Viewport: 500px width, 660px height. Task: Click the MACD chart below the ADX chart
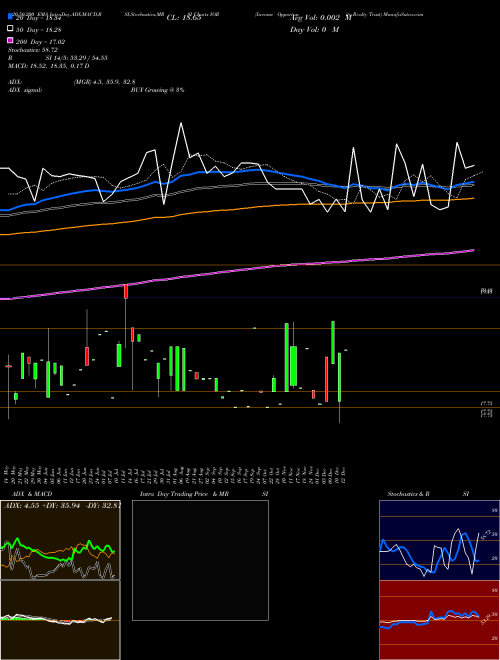point(60,620)
